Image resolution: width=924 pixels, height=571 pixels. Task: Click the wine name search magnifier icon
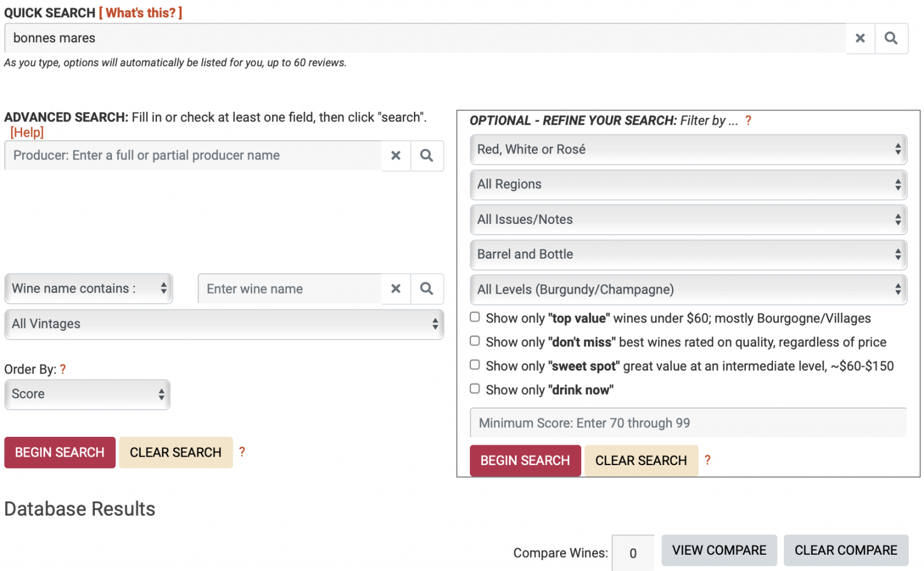427,289
